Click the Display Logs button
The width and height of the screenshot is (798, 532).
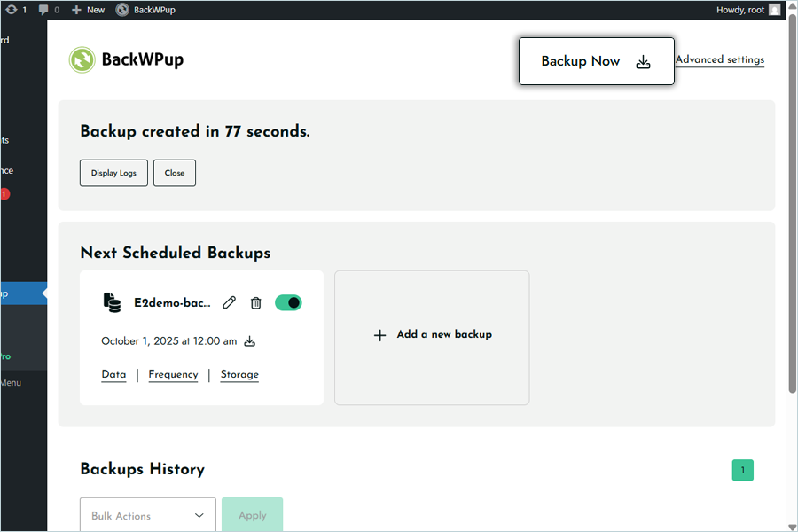click(x=113, y=173)
